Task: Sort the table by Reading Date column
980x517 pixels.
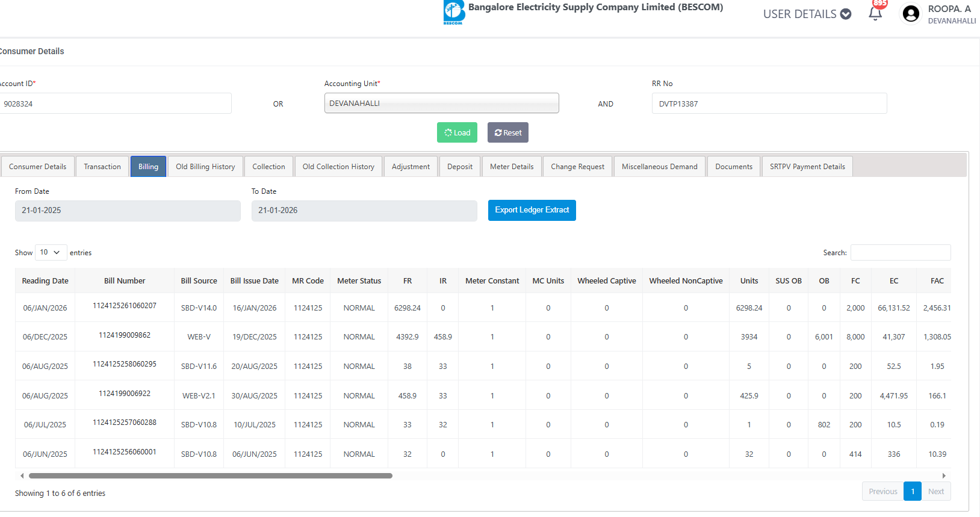Action: 45,281
